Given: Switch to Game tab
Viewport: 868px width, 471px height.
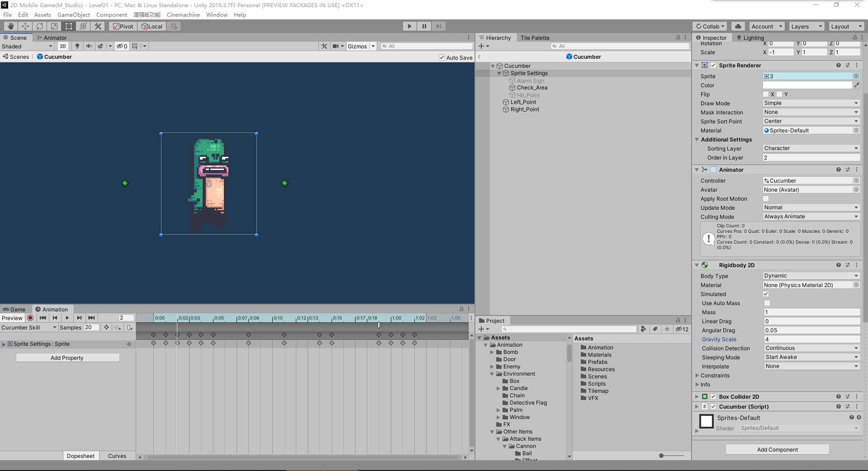Looking at the screenshot, I should 14,309.
